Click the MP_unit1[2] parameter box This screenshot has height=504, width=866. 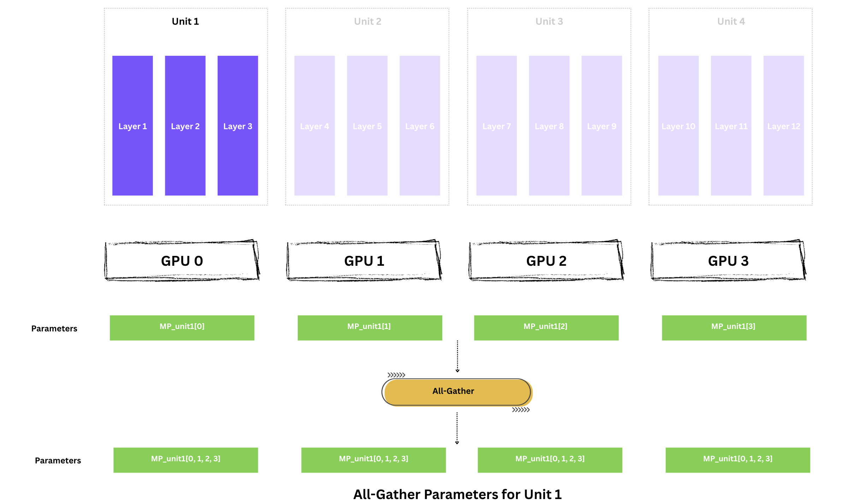[x=546, y=328]
